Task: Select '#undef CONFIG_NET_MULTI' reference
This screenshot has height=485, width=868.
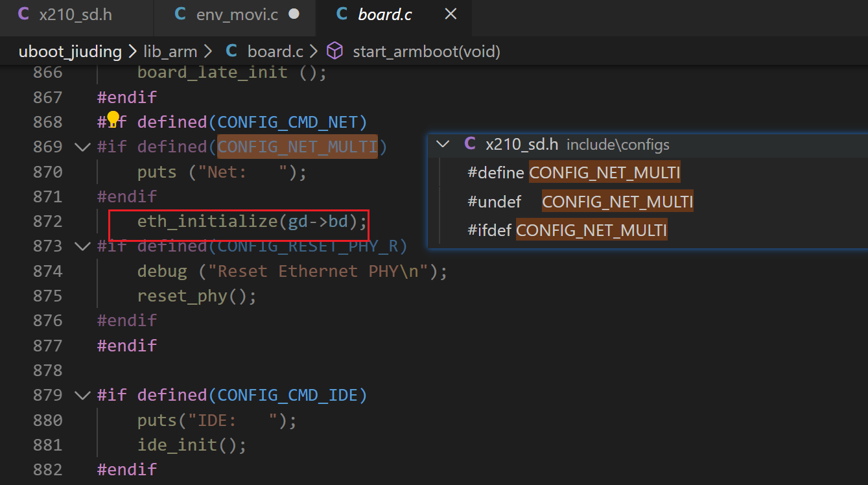Action: click(x=580, y=202)
